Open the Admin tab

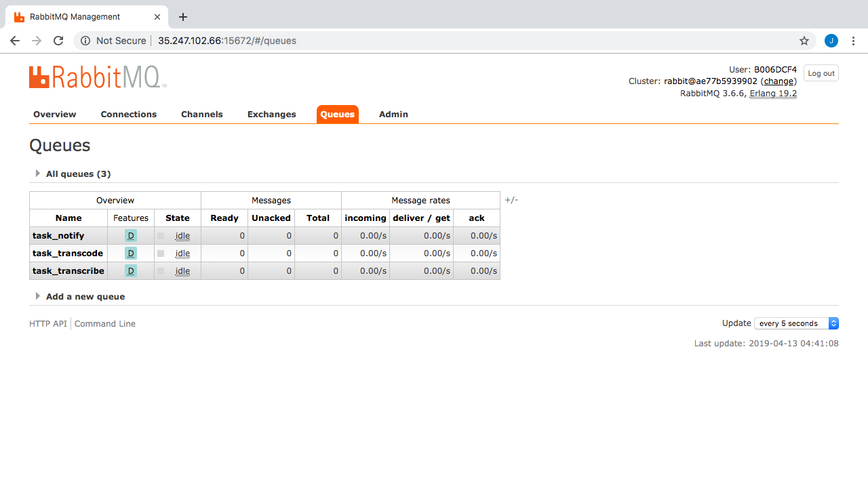click(393, 115)
